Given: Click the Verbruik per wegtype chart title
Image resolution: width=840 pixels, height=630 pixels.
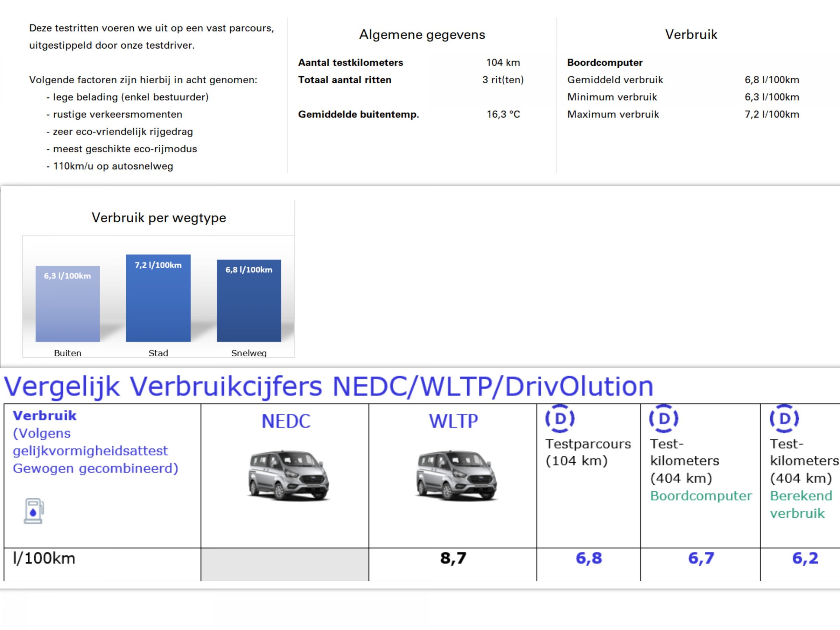Looking at the screenshot, I should pyautogui.click(x=159, y=218).
